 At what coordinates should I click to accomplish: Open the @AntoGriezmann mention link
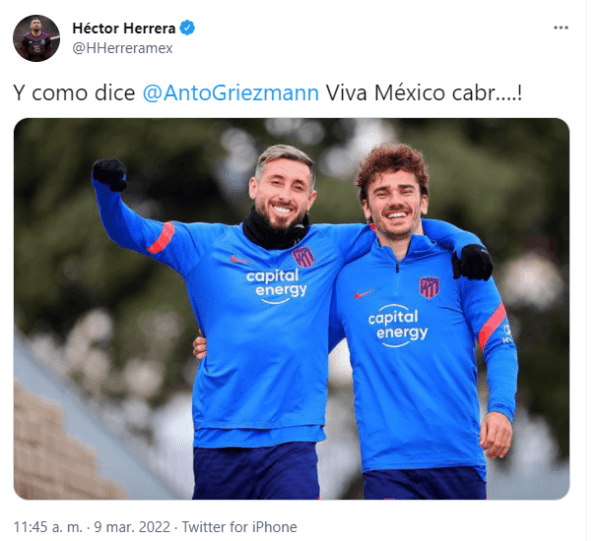click(231, 93)
